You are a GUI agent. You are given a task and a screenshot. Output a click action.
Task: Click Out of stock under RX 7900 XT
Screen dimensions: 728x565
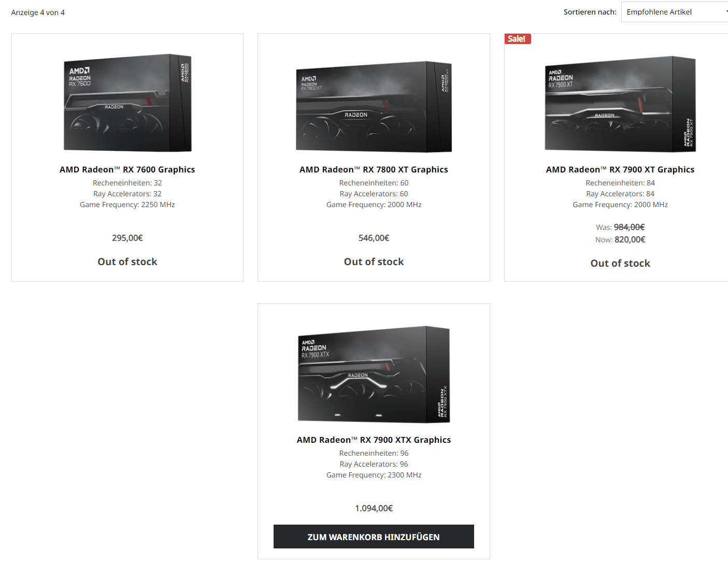[620, 263]
